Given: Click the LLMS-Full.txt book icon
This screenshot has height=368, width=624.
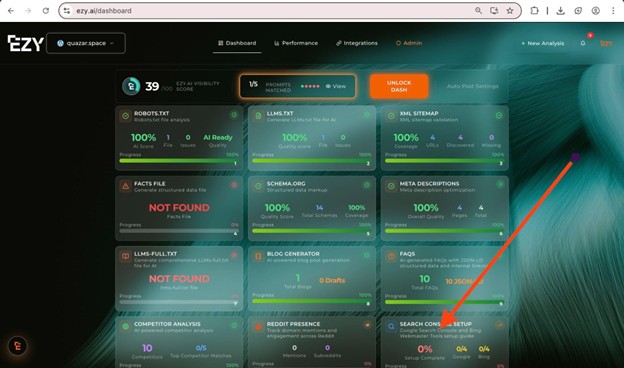Looking at the screenshot, I should 125,256.
